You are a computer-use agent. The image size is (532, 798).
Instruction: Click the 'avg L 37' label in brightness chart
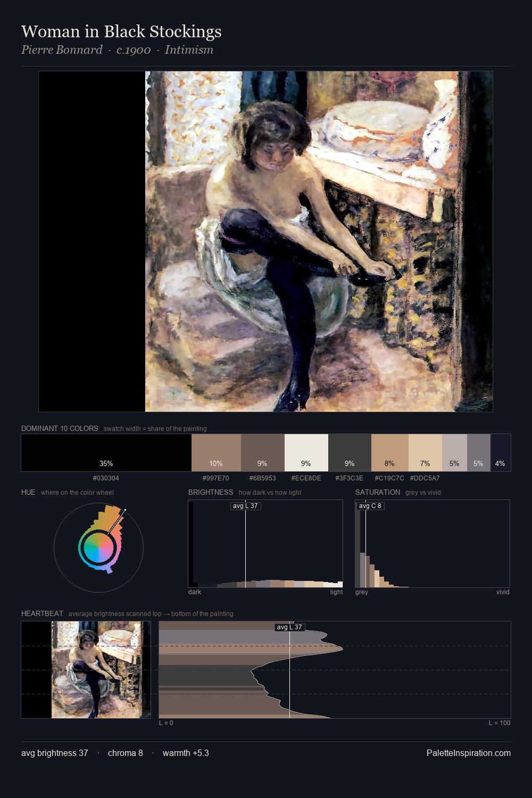coord(245,506)
